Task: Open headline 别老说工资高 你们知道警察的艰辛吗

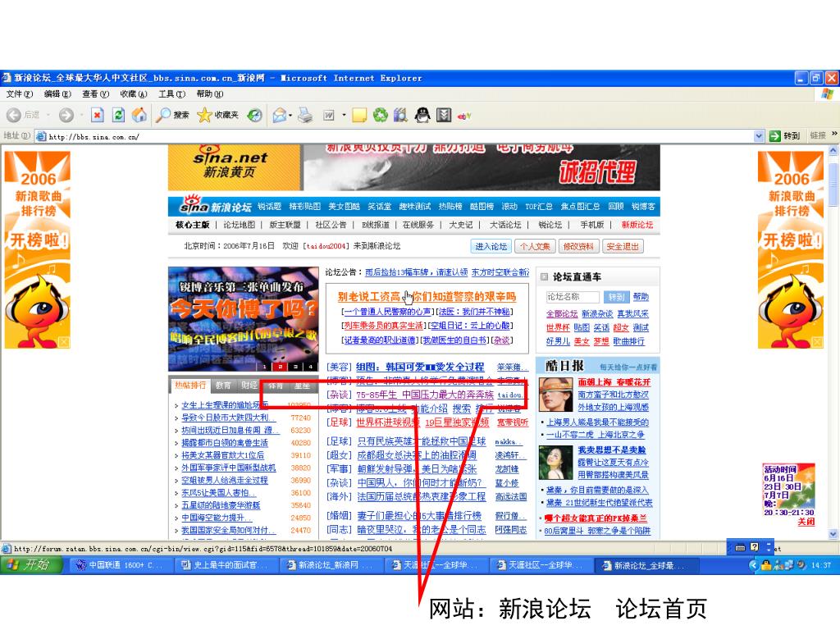Action: click(x=427, y=296)
